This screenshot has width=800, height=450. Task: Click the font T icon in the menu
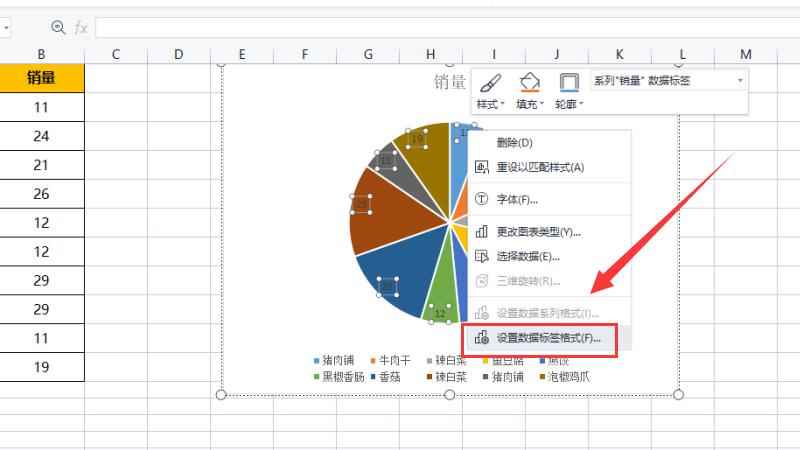pos(482,199)
